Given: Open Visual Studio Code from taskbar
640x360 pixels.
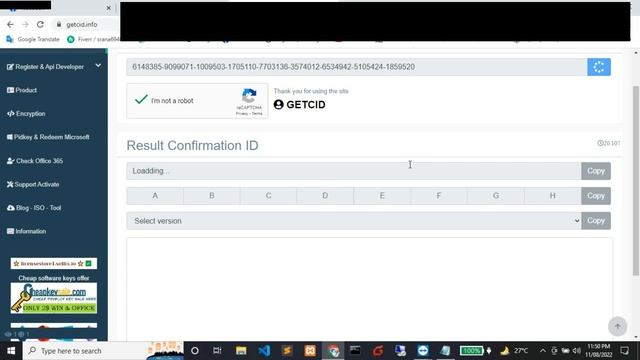Looking at the screenshot, I should click(x=264, y=351).
